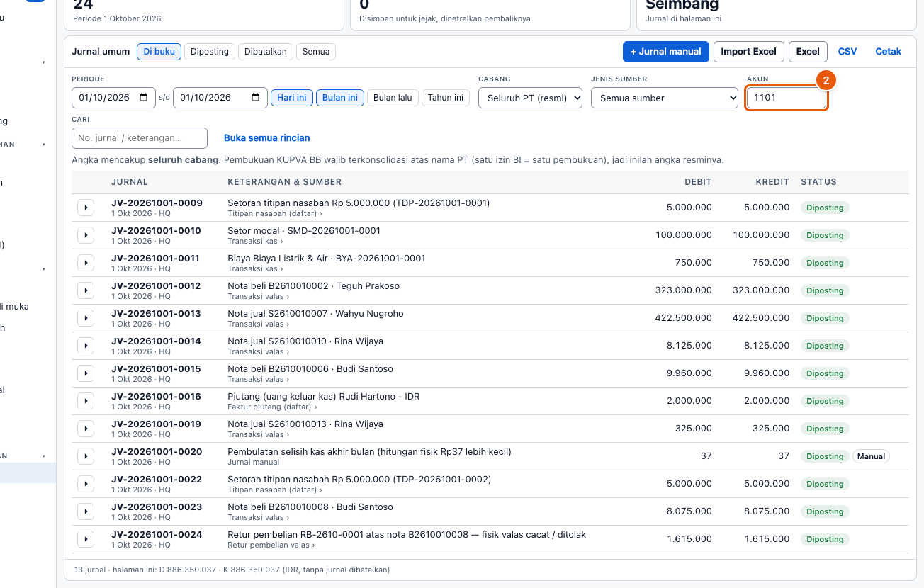Open the Cabang dropdown Seluruh PT

(530, 98)
